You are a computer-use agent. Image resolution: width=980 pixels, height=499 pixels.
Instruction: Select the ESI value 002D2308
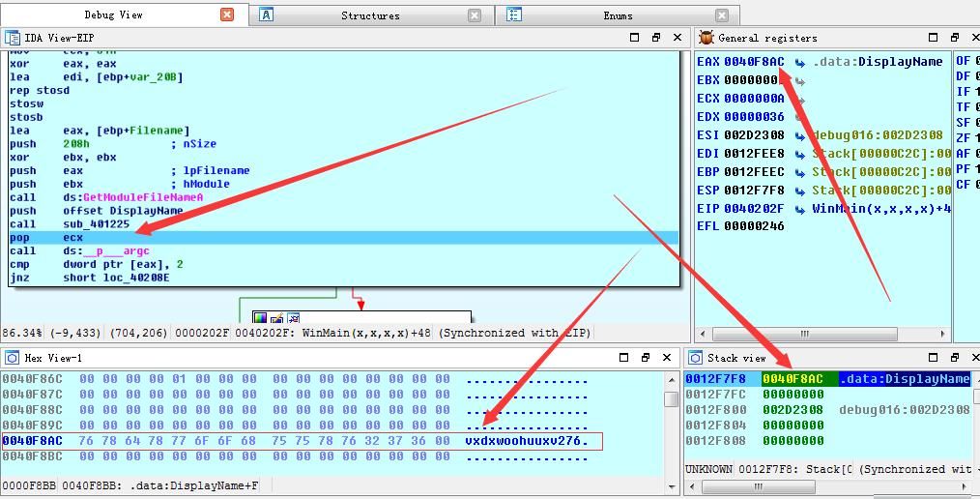click(754, 135)
